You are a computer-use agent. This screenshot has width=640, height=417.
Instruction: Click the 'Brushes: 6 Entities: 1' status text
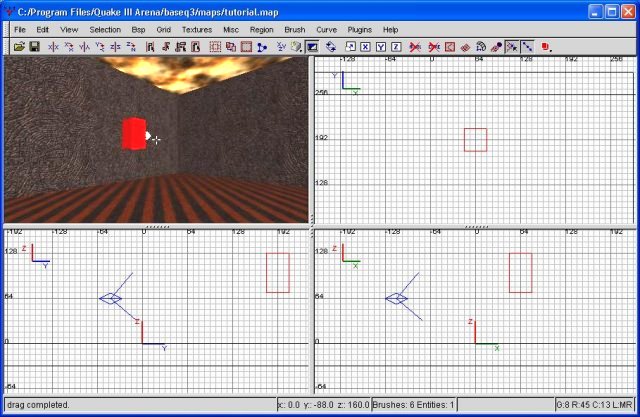click(413, 405)
